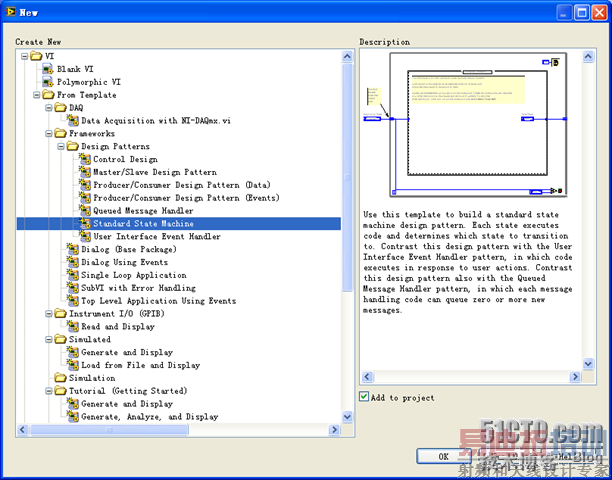This screenshot has height=480, width=612.
Task: Click the Producer/Consumer Design Pattern (Events) icon
Action: click(x=85, y=197)
